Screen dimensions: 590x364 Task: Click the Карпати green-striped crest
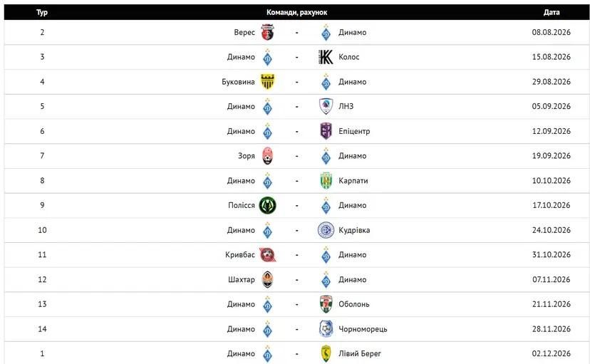pyautogui.click(x=326, y=181)
